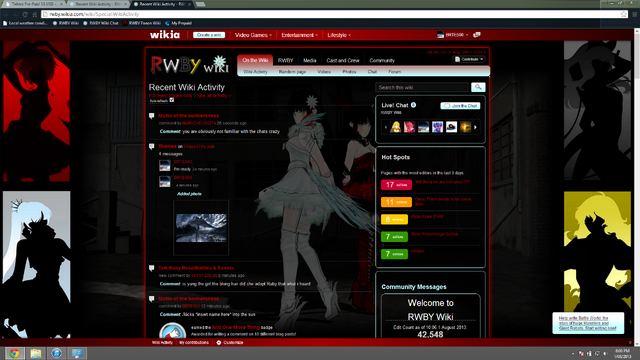Screen dimensions: 640x360
Task: Open the Lifestyle dropdown menu
Action: coord(339,35)
